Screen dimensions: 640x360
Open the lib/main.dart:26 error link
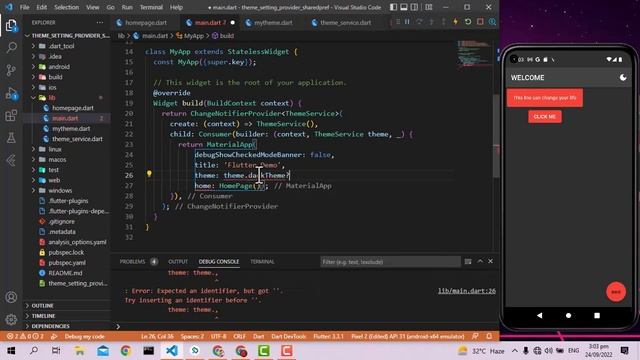[x=467, y=291]
